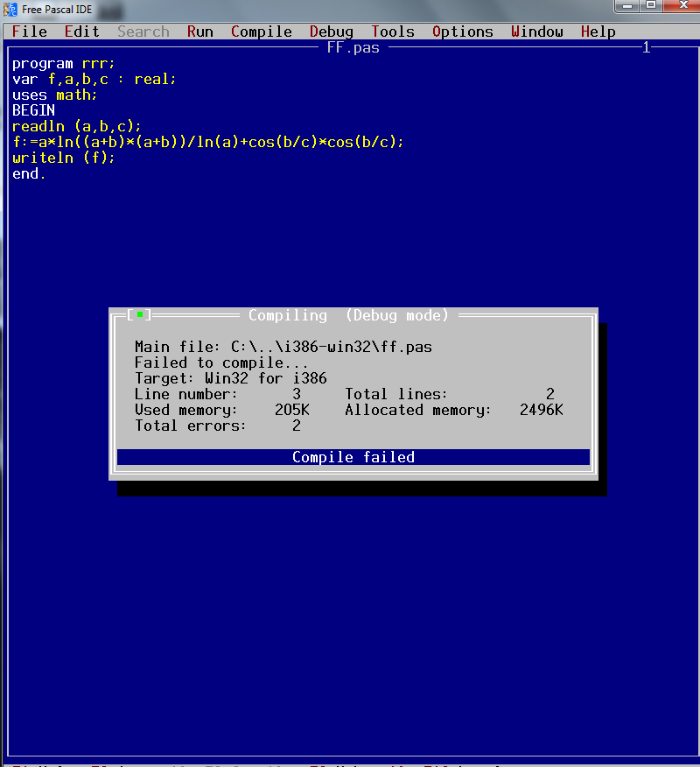Maximize the Free Pascal IDE window

tap(651, 6)
